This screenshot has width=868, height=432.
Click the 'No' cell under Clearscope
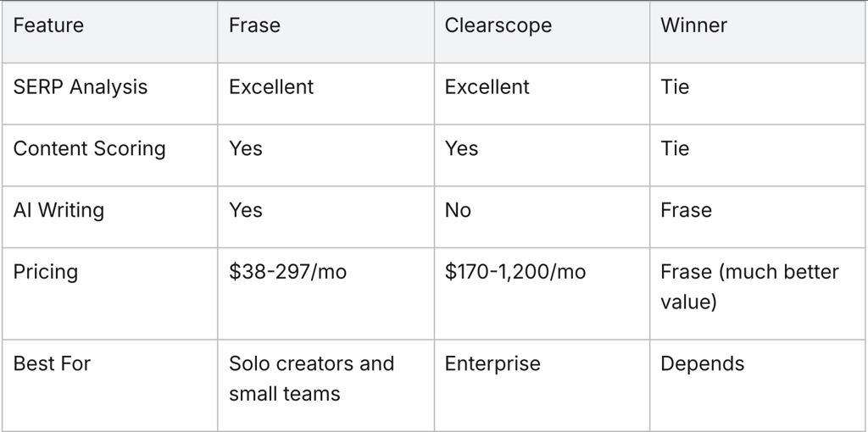[458, 211]
